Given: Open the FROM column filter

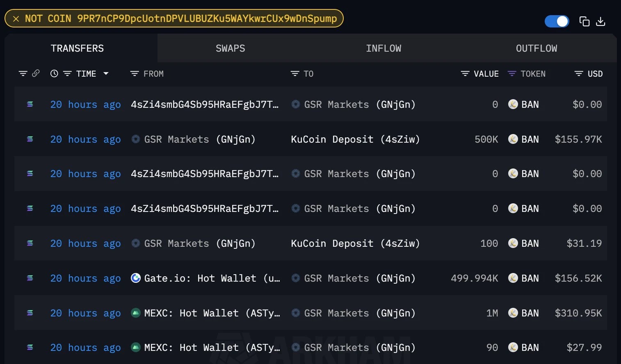Looking at the screenshot, I should (135, 74).
